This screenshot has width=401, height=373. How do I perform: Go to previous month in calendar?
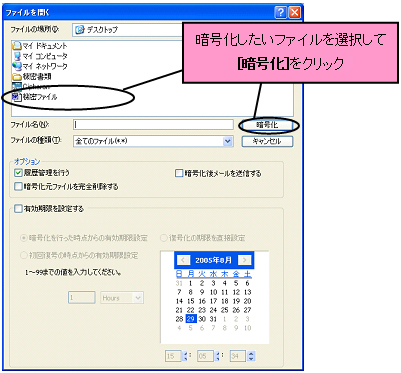point(183,260)
